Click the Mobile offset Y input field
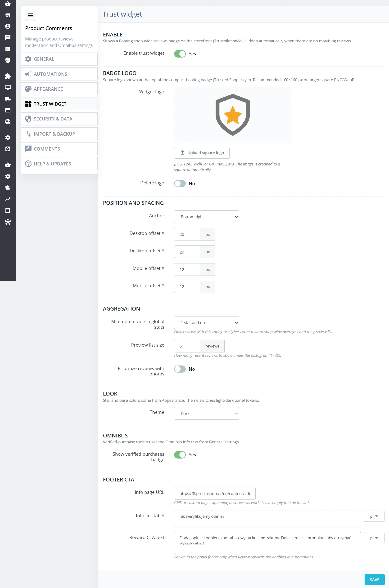Viewport: 389px width, 588px height. pyautogui.click(x=187, y=287)
